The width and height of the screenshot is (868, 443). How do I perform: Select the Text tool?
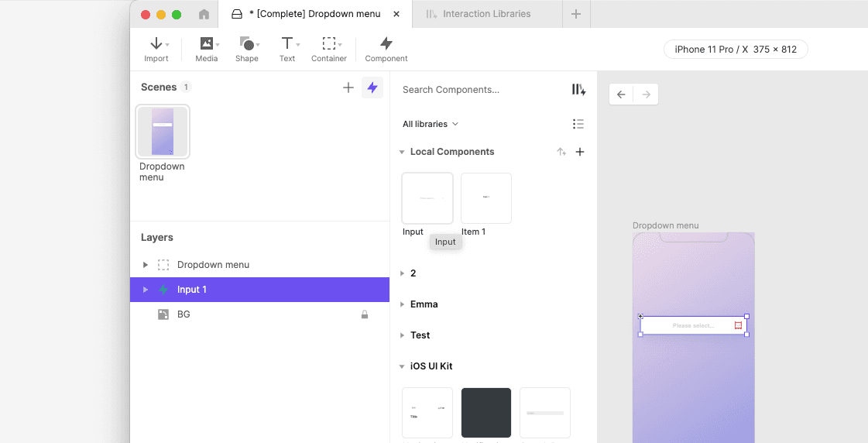click(287, 50)
